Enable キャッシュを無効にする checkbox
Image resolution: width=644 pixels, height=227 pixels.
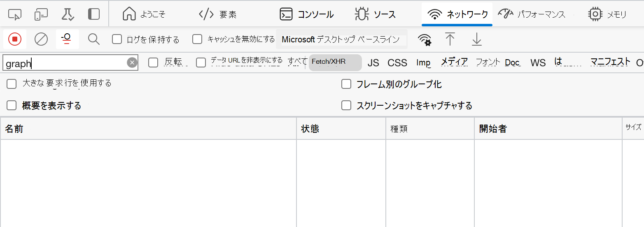click(198, 39)
